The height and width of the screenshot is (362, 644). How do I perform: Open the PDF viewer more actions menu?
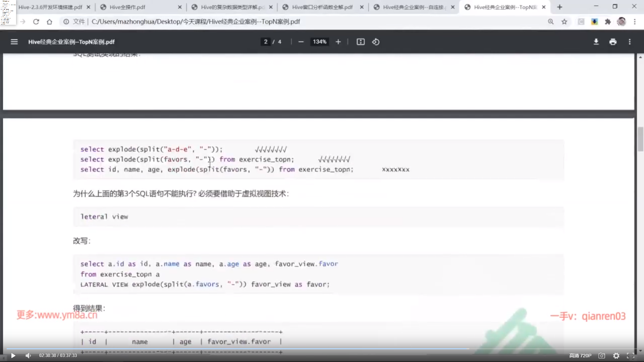630,42
